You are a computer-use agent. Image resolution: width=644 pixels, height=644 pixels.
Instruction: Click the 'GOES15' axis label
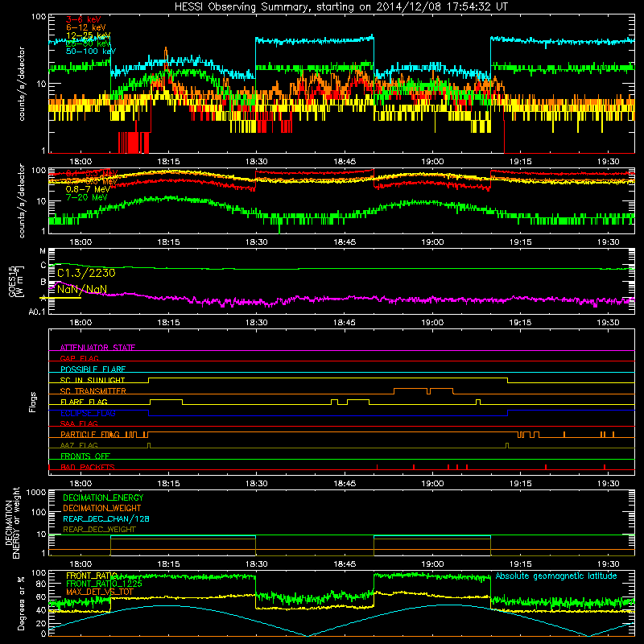11,281
